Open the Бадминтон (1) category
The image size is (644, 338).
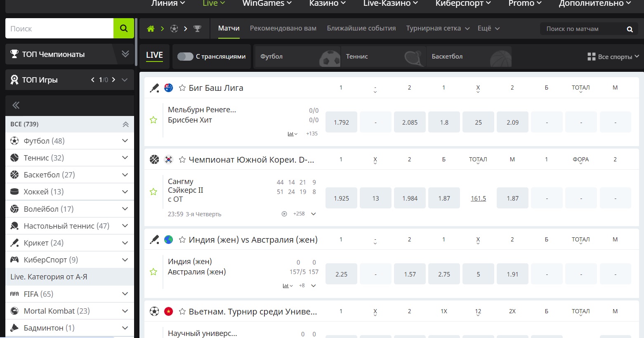pos(70,328)
